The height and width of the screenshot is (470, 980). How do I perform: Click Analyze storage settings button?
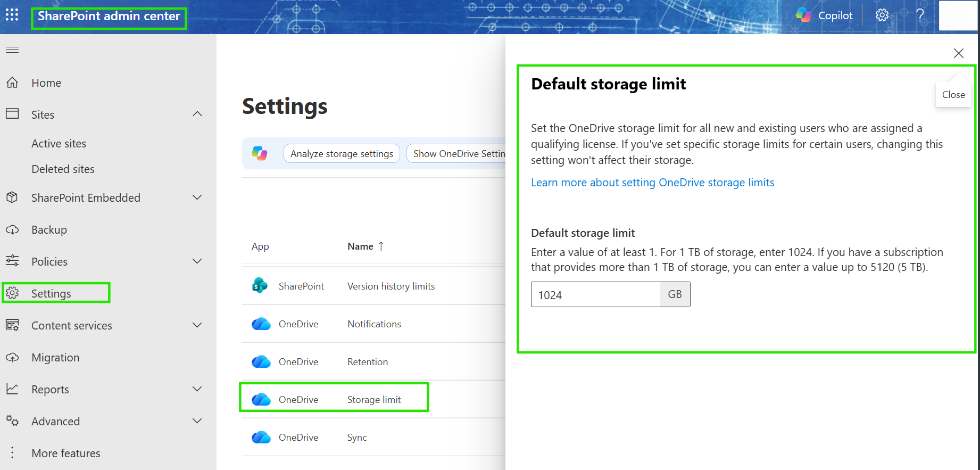click(x=342, y=153)
